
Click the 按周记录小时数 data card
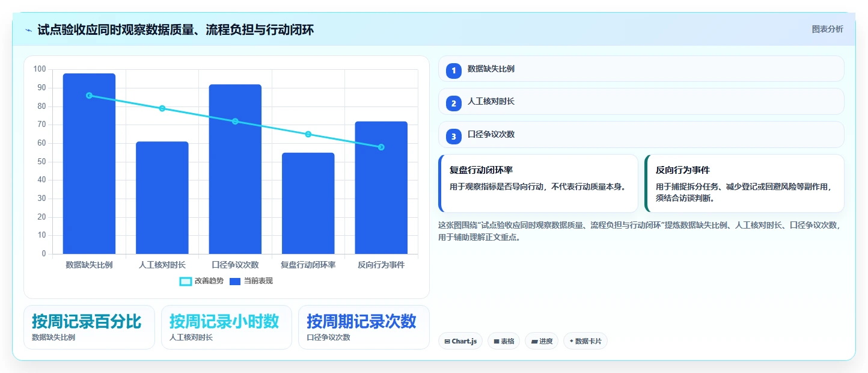(x=227, y=327)
